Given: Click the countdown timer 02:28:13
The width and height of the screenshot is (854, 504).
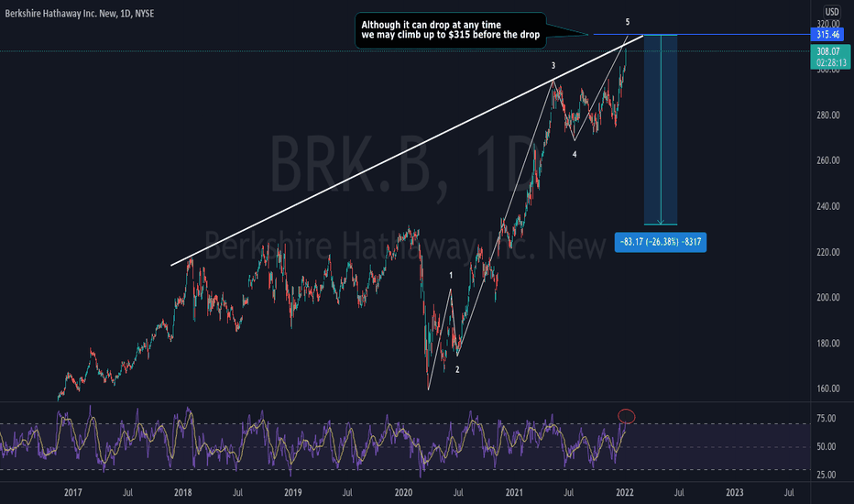Looking at the screenshot, I should click(831, 62).
